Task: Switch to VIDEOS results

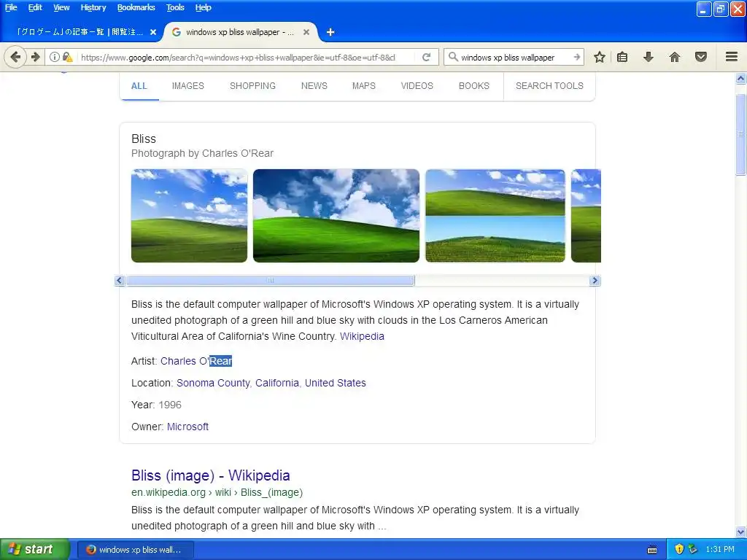Action: tap(417, 86)
